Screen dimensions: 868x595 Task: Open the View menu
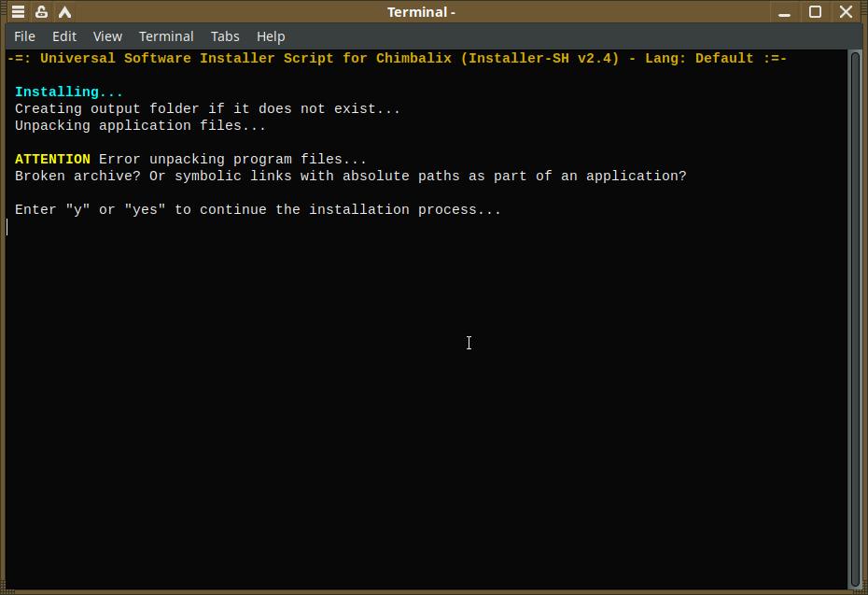(x=107, y=36)
